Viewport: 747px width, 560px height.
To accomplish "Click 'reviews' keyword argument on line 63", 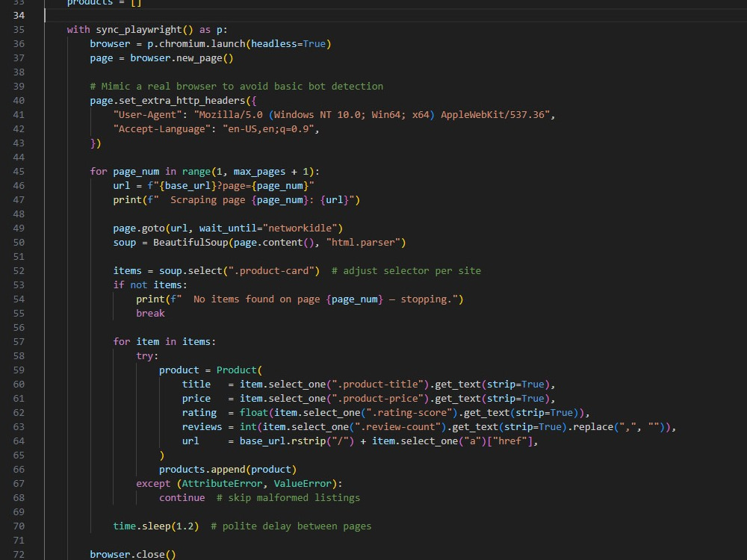I will click(x=202, y=427).
